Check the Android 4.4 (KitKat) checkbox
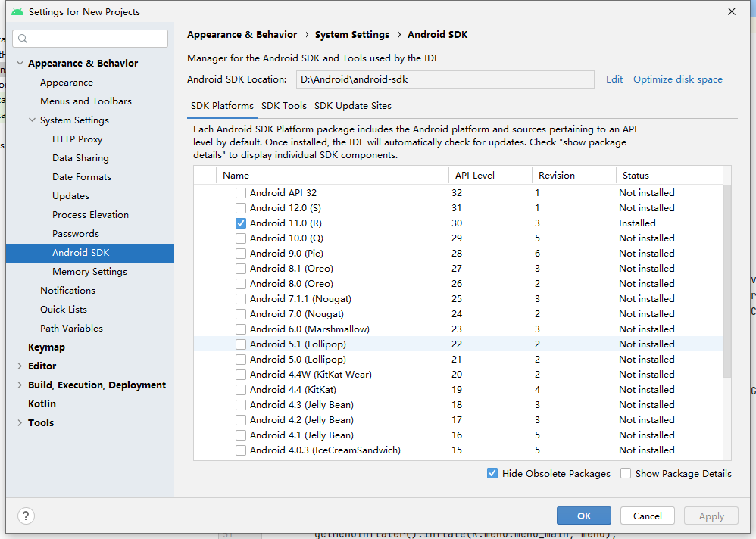The height and width of the screenshot is (539, 756). pos(241,390)
